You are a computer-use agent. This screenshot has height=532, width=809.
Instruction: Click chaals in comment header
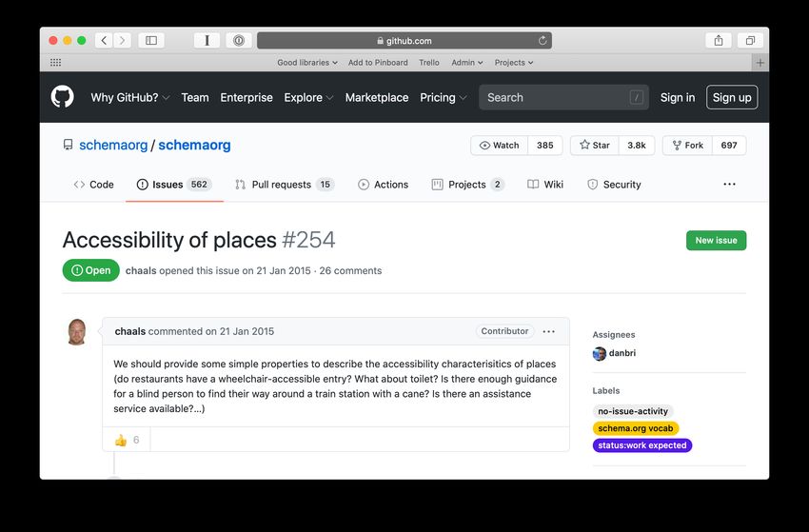coord(130,331)
